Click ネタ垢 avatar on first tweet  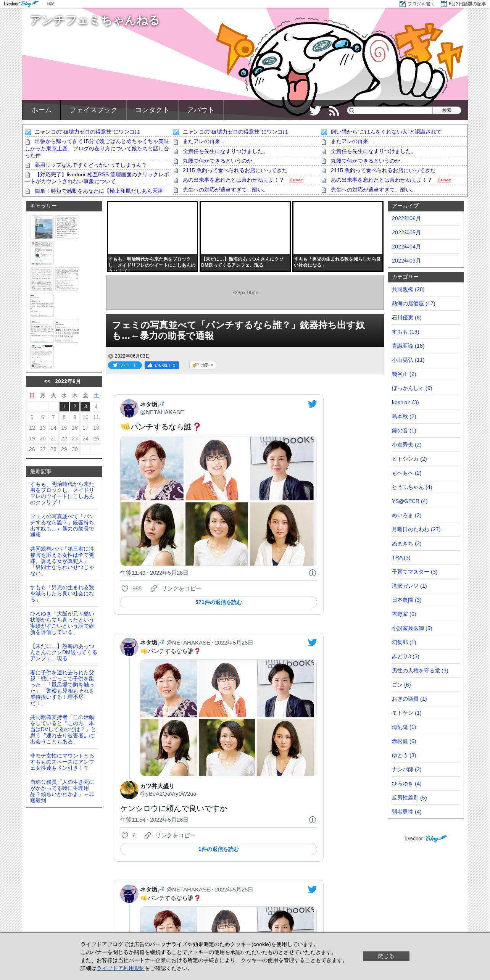129,408
